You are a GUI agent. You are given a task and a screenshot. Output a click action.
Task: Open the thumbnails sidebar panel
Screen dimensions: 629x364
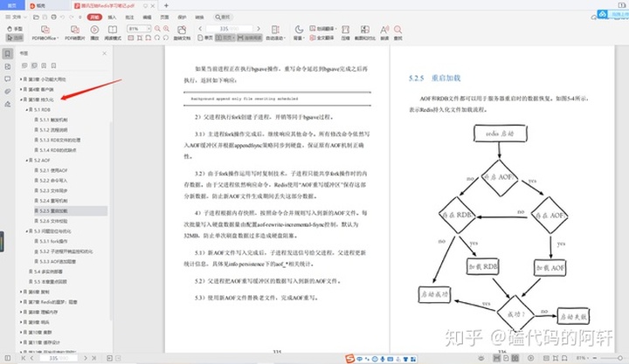tap(8, 66)
